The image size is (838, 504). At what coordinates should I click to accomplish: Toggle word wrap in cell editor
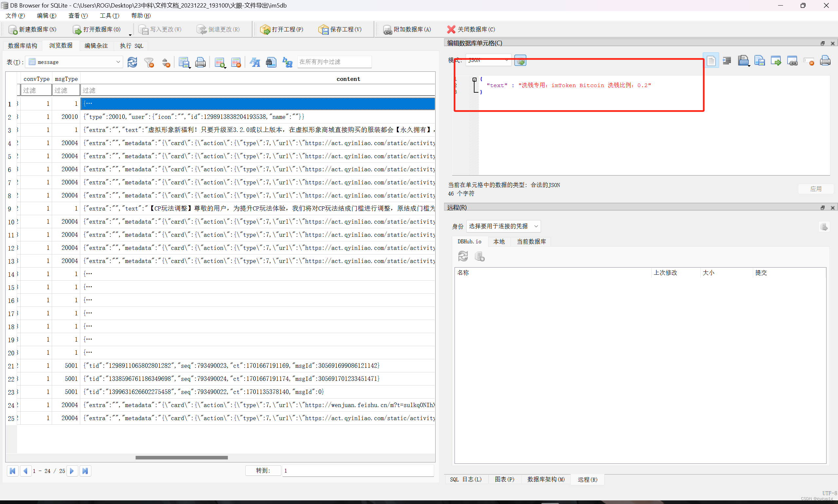click(711, 61)
